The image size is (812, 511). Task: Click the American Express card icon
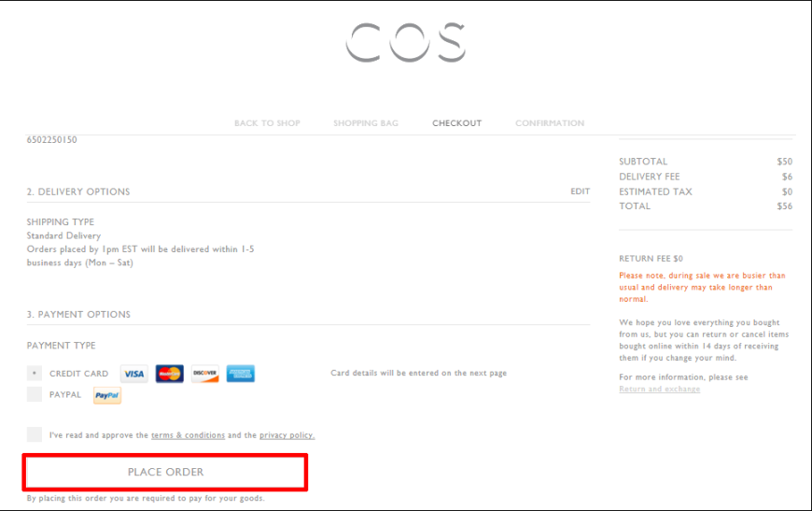click(240, 374)
